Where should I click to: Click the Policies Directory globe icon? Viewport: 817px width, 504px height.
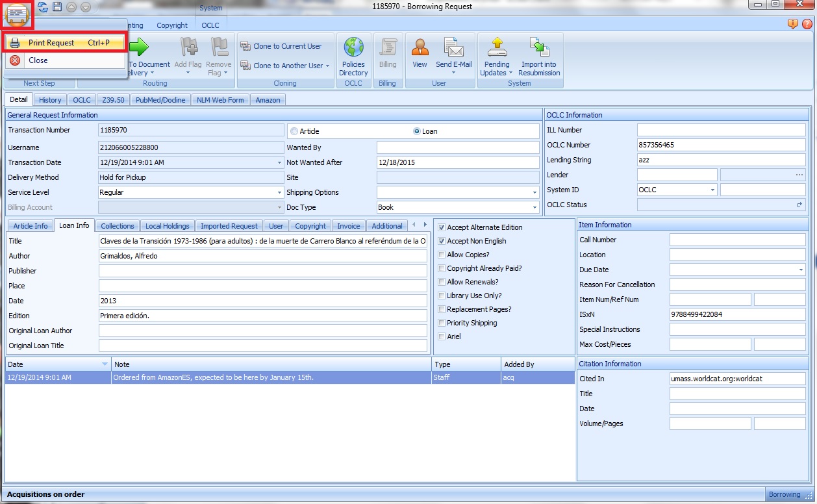click(353, 48)
